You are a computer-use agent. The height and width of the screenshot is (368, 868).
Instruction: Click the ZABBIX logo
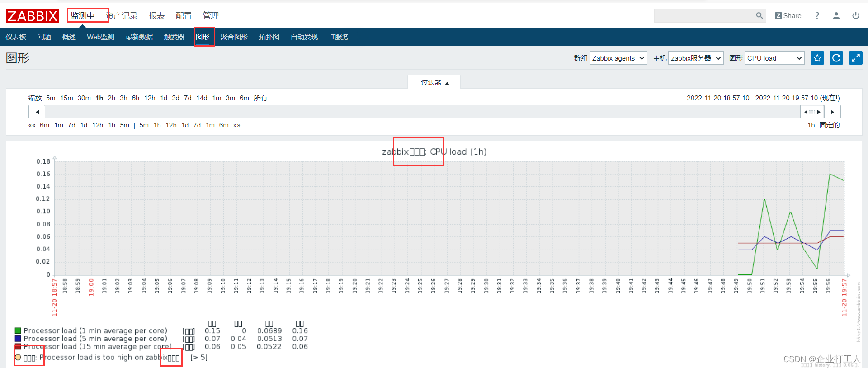click(x=33, y=16)
